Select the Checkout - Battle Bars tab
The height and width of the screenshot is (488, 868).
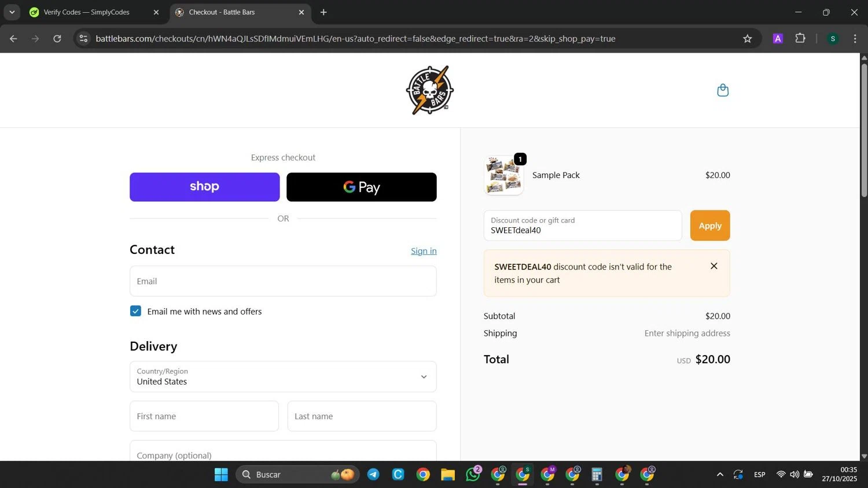[223, 12]
